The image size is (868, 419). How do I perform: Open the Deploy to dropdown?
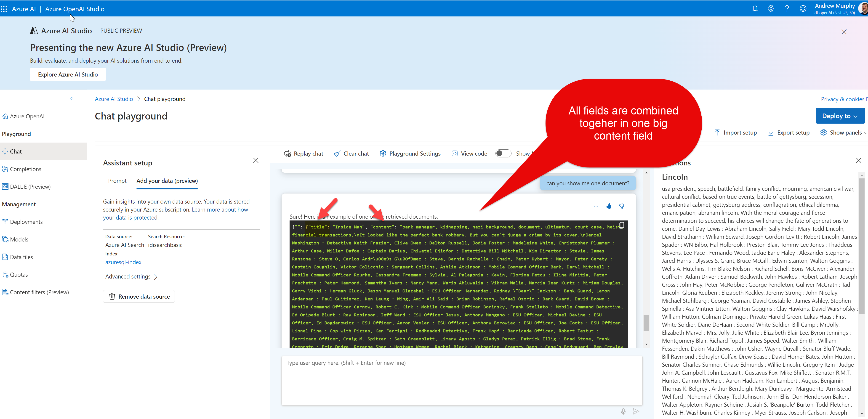point(840,116)
